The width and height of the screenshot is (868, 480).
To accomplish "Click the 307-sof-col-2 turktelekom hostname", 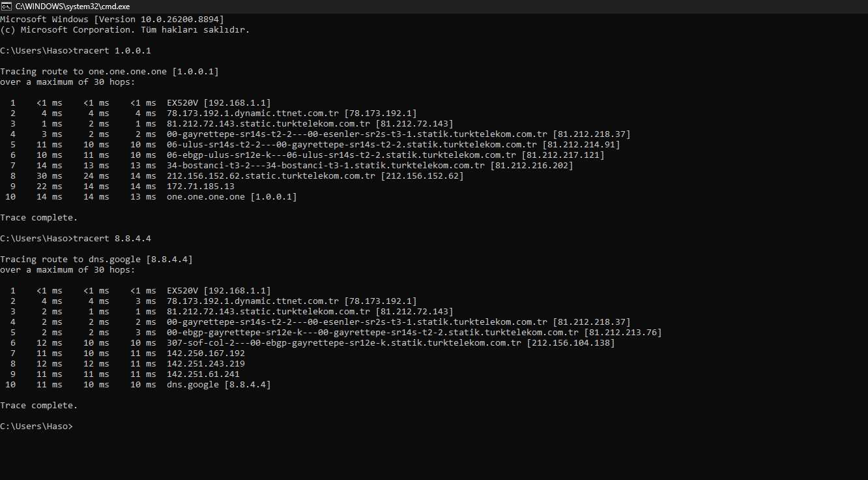I will coord(344,343).
